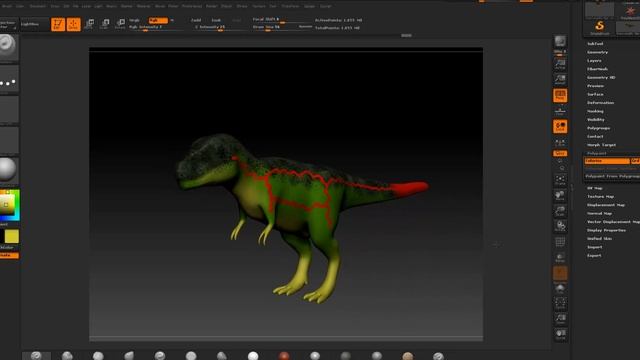Toggle the XYZ rotation mode button
Screen dimensions: 640x360
560,153
